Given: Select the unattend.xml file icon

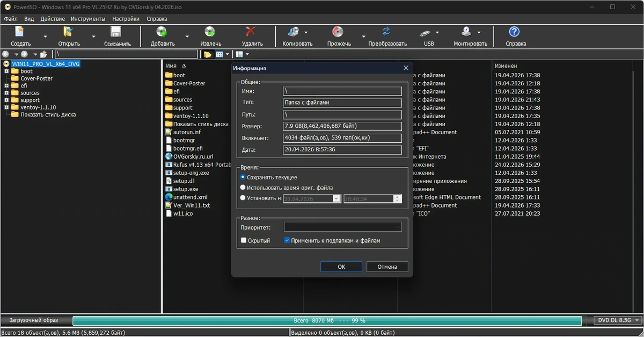Looking at the screenshot, I should coord(169,197).
